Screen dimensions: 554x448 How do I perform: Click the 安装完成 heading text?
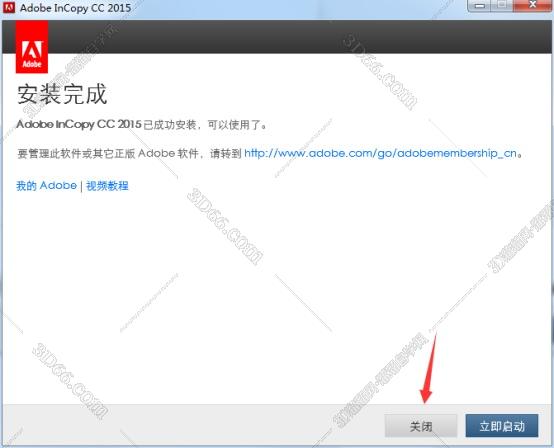click(62, 94)
